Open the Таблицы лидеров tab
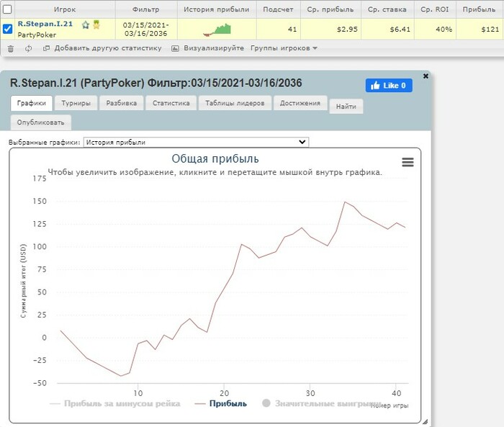504x427 pixels. pos(235,103)
